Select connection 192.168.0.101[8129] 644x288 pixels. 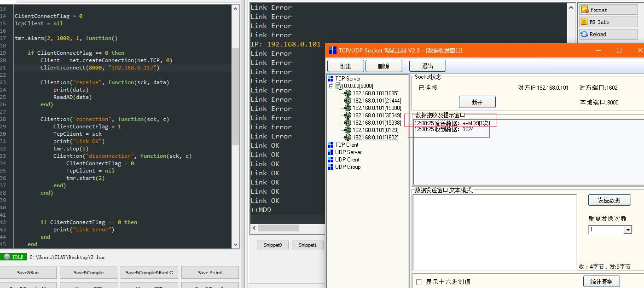(x=375, y=130)
